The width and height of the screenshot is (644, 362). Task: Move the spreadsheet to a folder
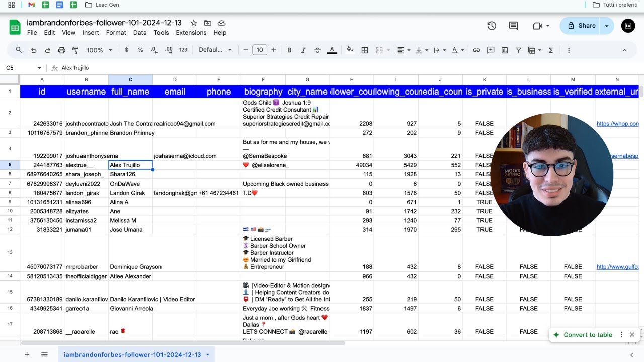pos(208,23)
